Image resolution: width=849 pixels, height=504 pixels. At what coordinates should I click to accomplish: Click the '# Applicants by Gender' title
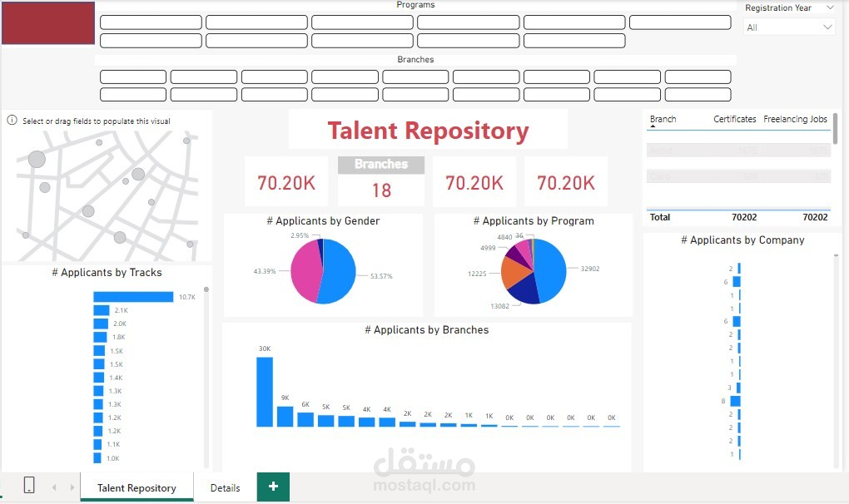[x=323, y=220]
